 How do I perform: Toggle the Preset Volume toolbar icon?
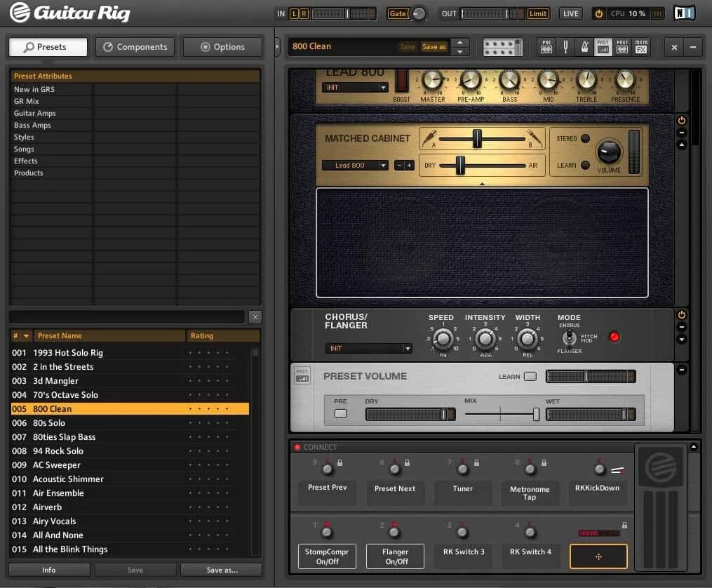click(603, 47)
